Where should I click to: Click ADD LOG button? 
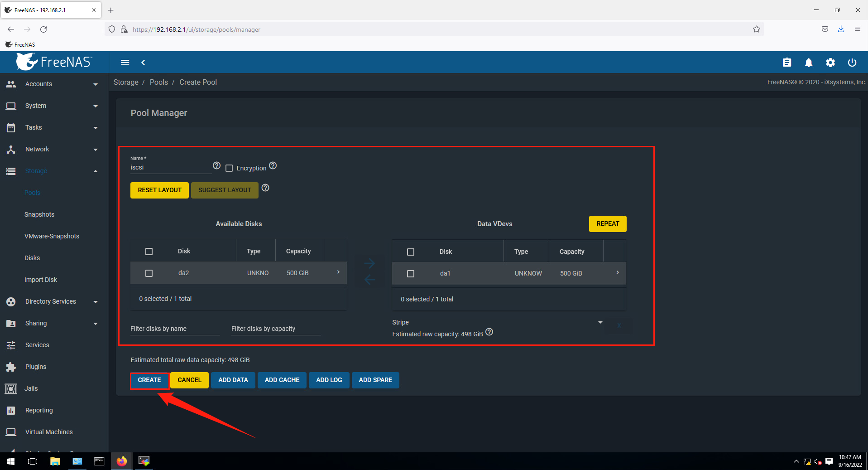[329, 380]
